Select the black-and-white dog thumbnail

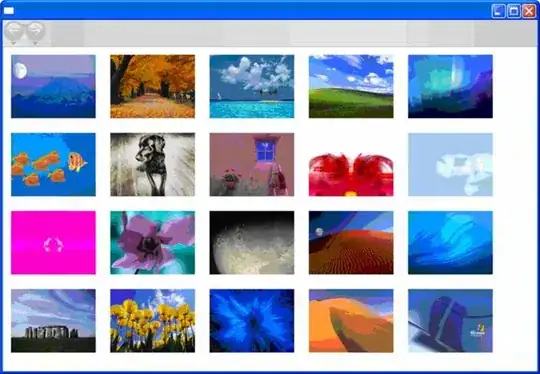click(153, 165)
